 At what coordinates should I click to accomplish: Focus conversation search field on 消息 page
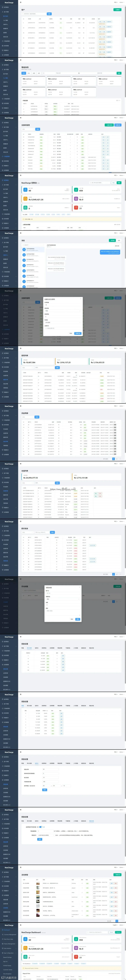[33, 245]
